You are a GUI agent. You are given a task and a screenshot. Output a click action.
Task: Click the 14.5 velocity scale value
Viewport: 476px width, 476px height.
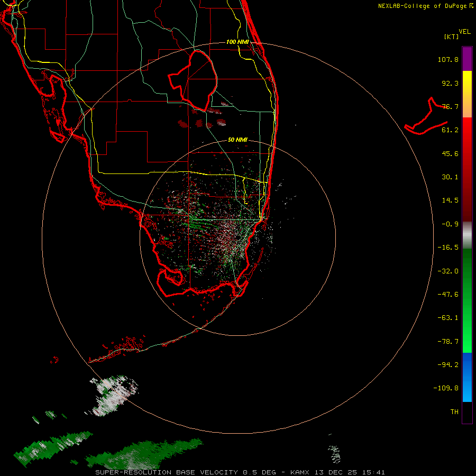point(450,200)
